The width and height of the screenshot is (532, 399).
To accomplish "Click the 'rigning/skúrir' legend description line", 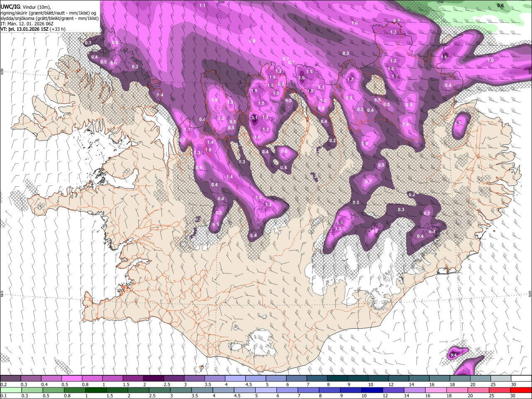I will 48,12.
